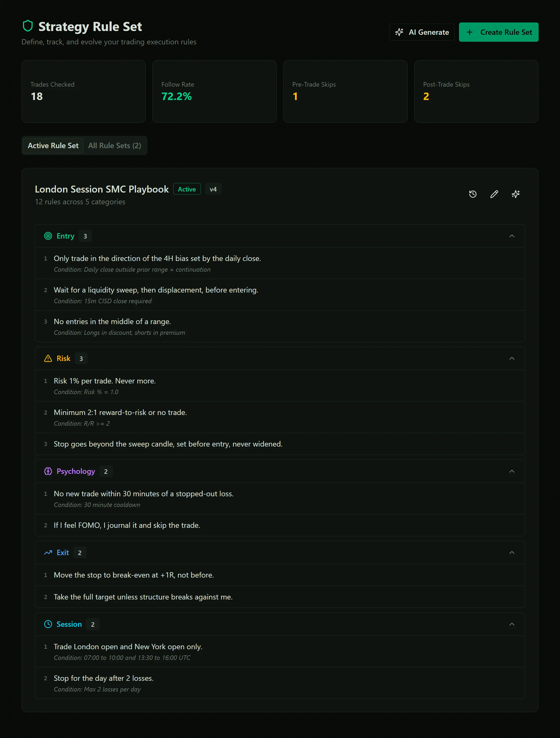Click rule 'Risk 1% per trade. Never more.'

click(280, 386)
